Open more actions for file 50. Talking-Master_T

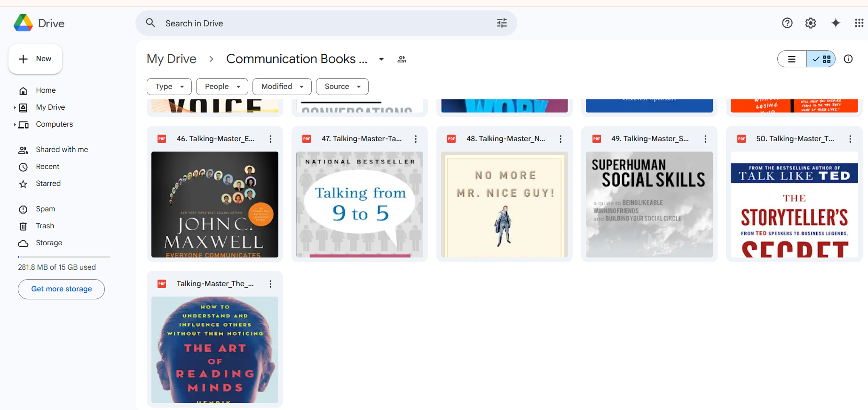[x=850, y=139]
